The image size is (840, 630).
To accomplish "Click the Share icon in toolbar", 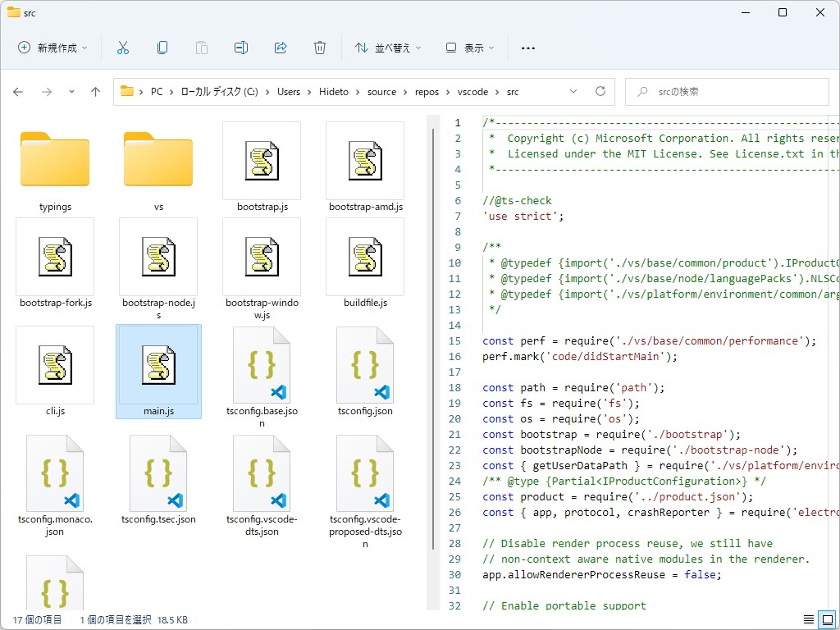I will (x=281, y=48).
